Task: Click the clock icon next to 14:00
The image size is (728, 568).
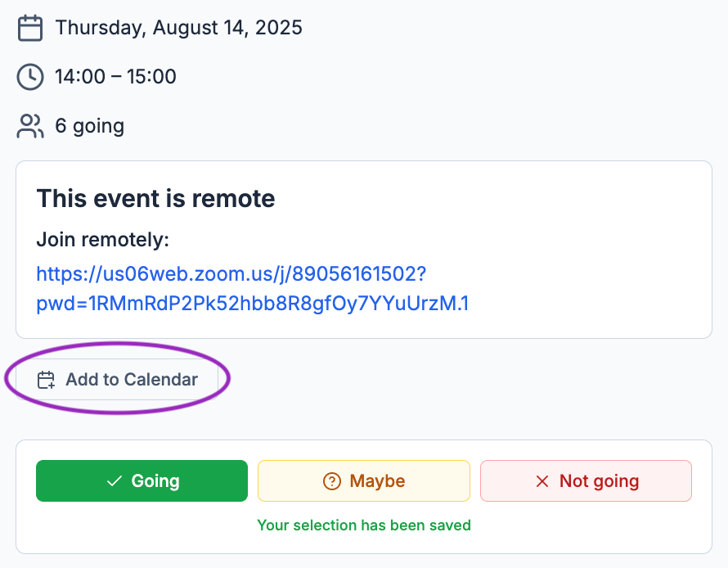Action: point(30,77)
